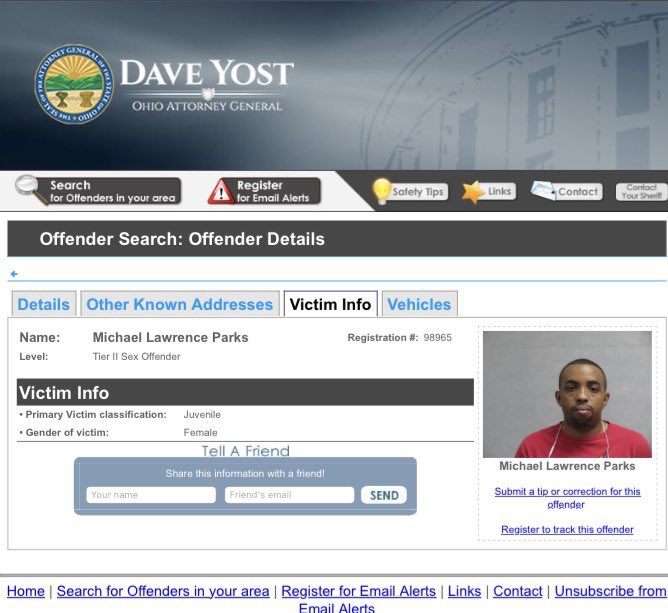The width and height of the screenshot is (668, 613).
Task: Click the star Links icon
Action: (473, 192)
